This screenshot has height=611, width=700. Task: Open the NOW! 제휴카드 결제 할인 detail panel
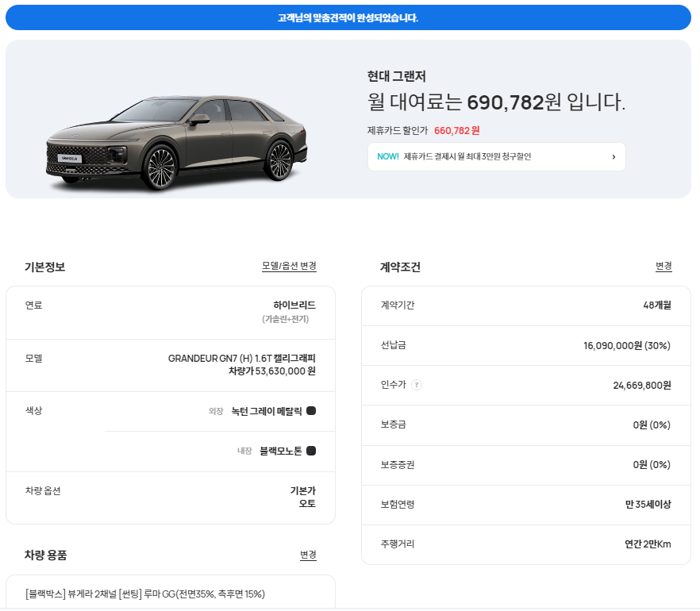[496, 156]
